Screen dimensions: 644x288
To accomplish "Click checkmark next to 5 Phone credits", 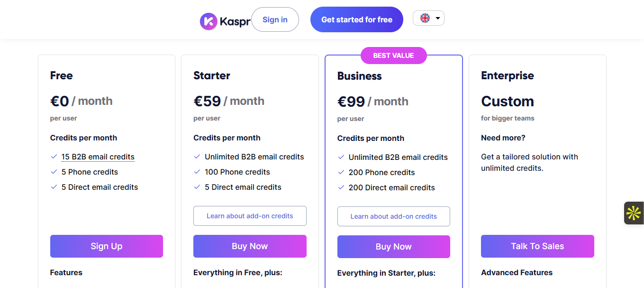I will point(54,172).
